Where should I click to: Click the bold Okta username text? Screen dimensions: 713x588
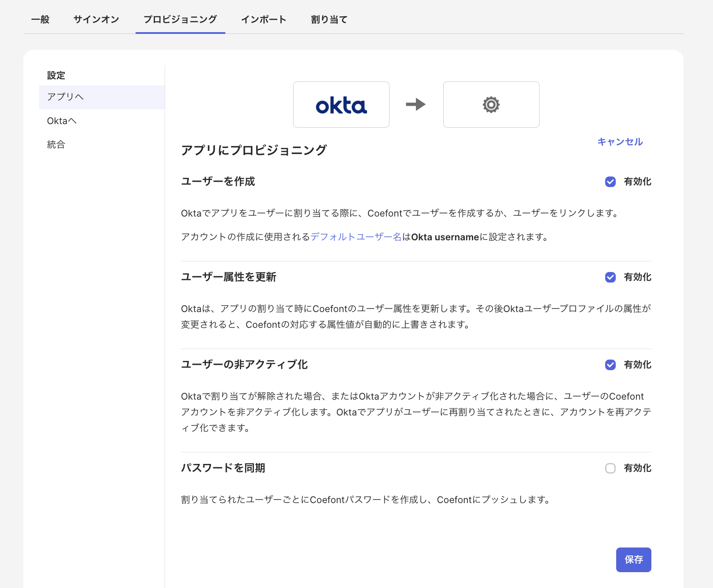(x=445, y=237)
